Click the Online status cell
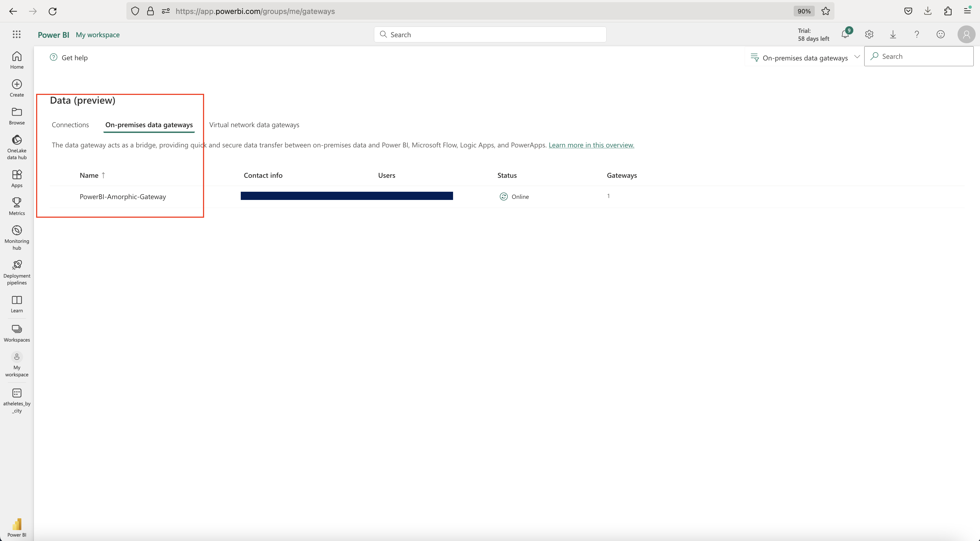The width and height of the screenshot is (980, 541). [x=514, y=197]
